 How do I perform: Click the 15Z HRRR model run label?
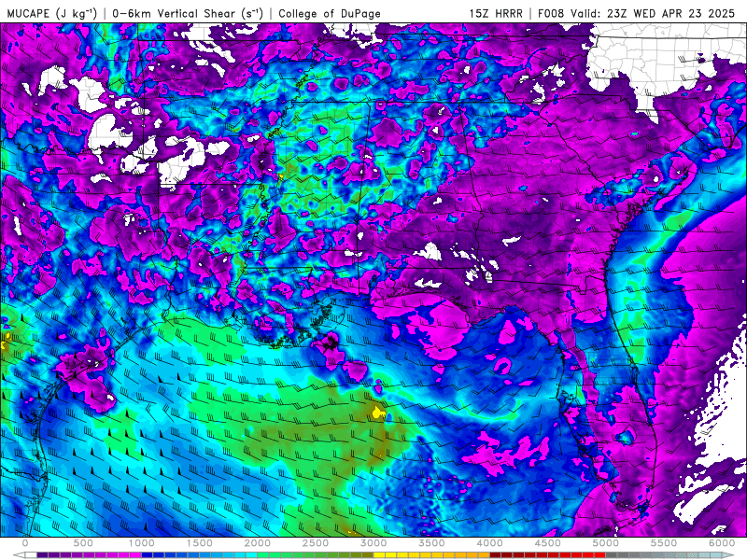tap(496, 13)
